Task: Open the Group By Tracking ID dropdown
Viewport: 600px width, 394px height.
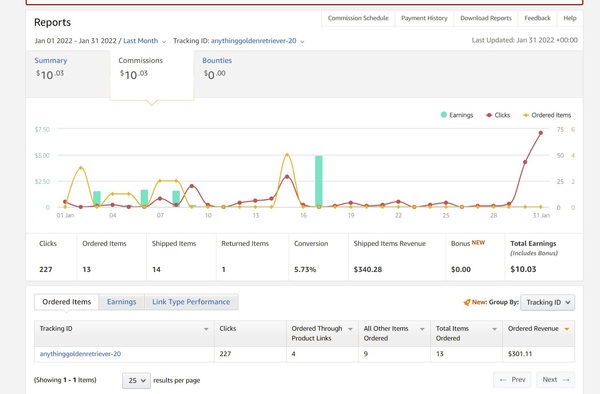Action: (x=548, y=302)
